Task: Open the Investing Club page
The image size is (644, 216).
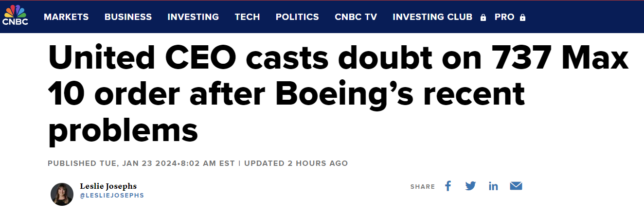Action: click(x=432, y=17)
